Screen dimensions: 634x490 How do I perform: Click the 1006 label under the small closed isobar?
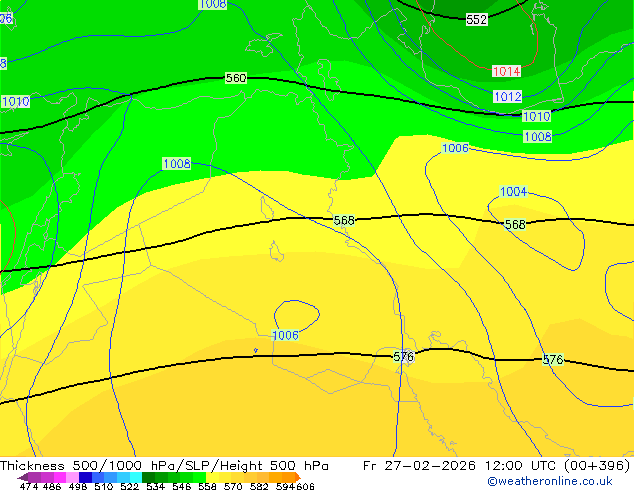click(x=285, y=335)
